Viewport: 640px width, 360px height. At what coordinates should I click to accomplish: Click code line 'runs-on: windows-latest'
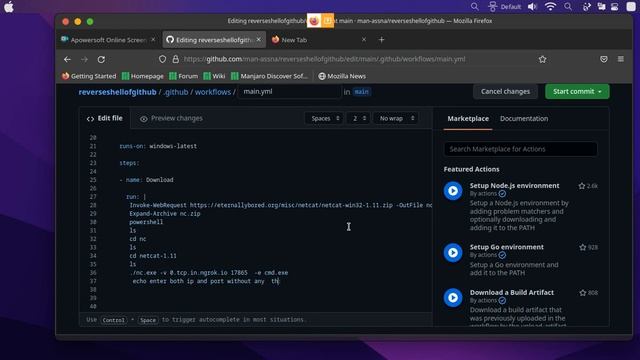point(158,146)
